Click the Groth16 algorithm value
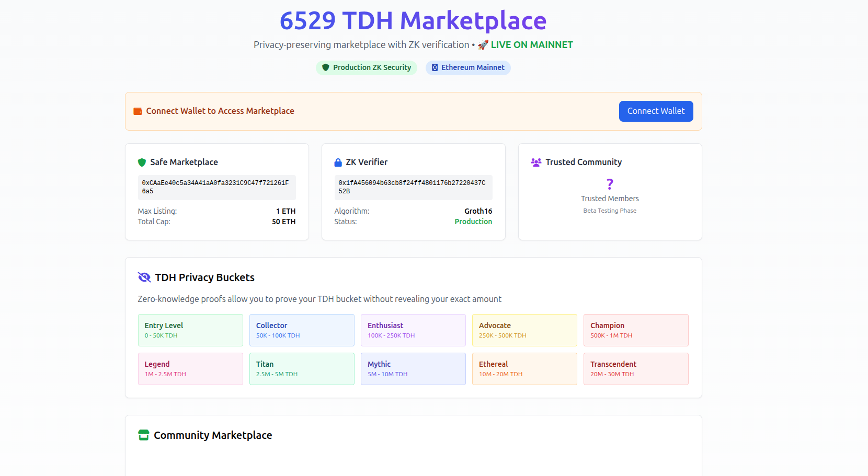 [478, 212]
